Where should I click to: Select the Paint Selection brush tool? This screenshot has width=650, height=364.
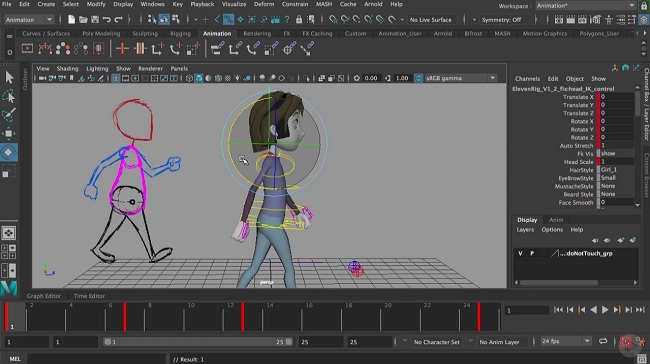pyautogui.click(x=9, y=115)
